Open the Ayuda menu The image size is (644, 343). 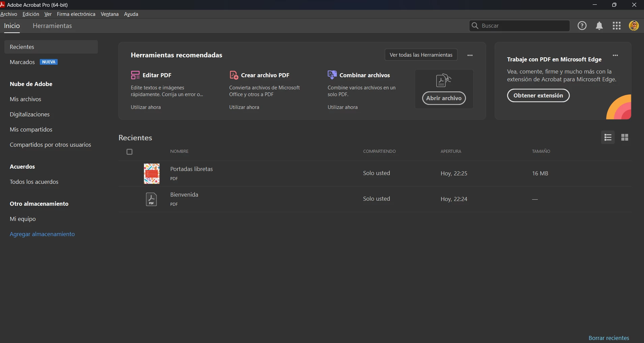[131, 14]
